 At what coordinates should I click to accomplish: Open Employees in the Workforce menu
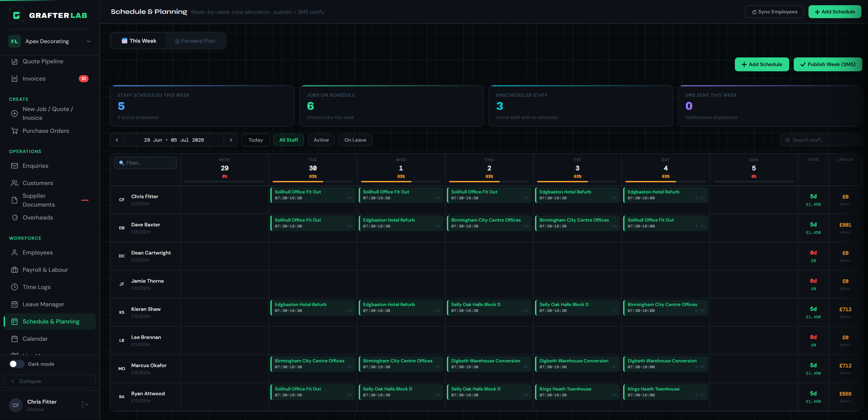[x=50, y=253]
